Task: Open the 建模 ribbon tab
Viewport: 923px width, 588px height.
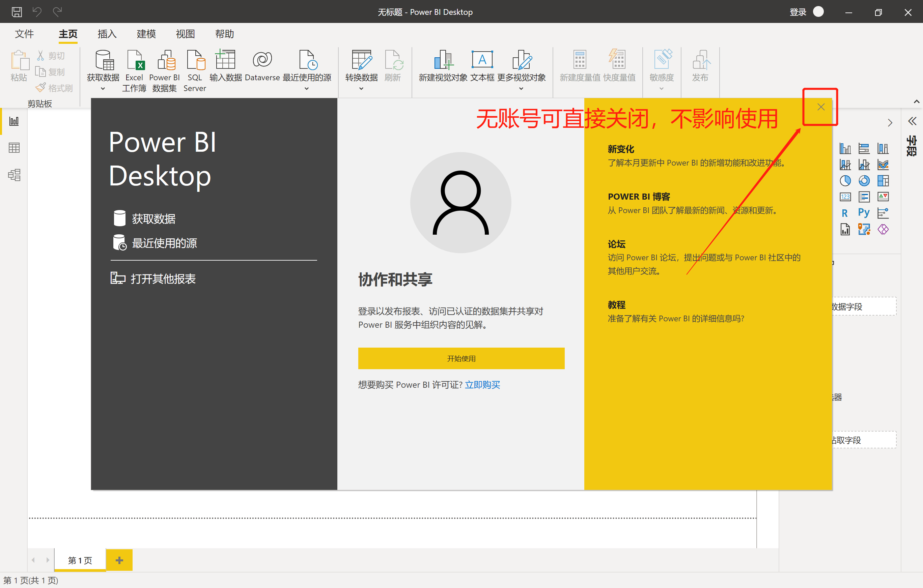Action: pyautogui.click(x=146, y=34)
